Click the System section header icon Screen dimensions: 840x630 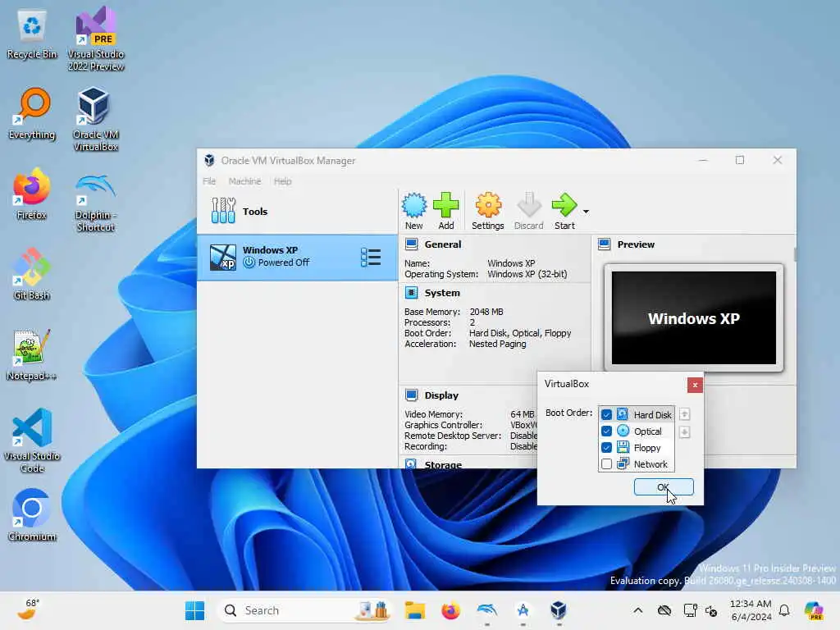pyautogui.click(x=412, y=293)
